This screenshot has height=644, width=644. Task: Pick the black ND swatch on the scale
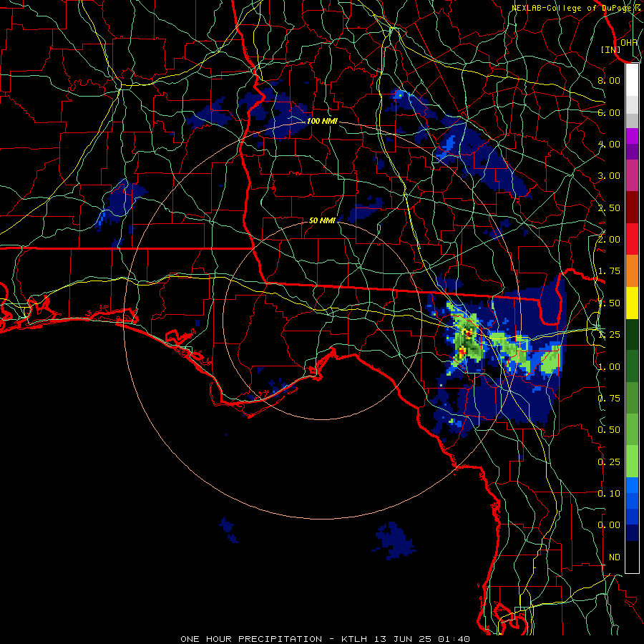[632, 557]
